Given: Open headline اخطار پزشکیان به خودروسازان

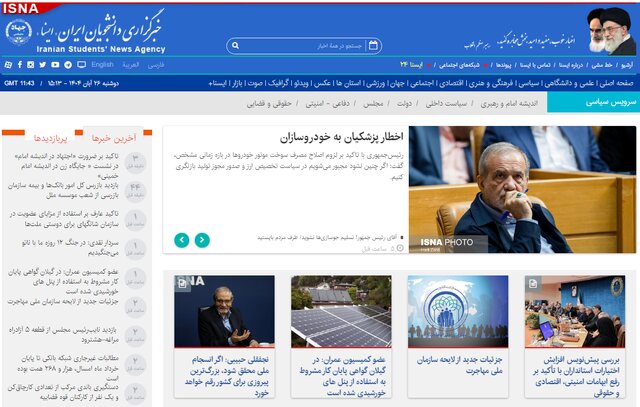Looking at the screenshot, I should click(x=333, y=139).
